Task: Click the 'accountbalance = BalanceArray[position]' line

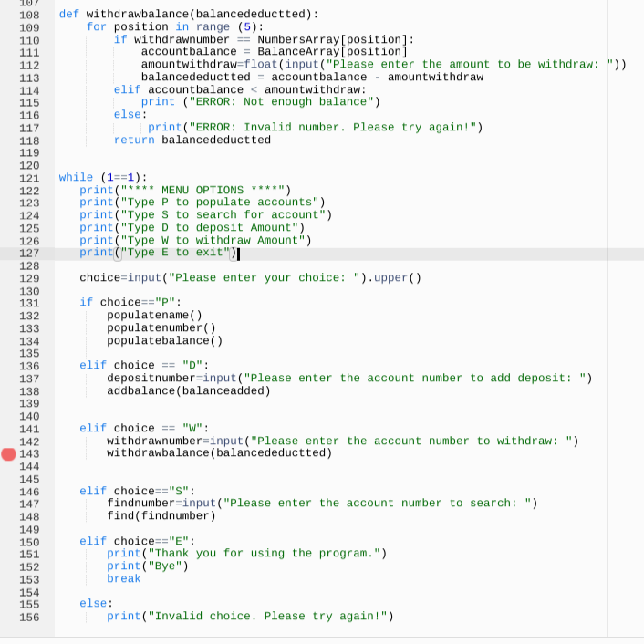Action: coord(275,51)
